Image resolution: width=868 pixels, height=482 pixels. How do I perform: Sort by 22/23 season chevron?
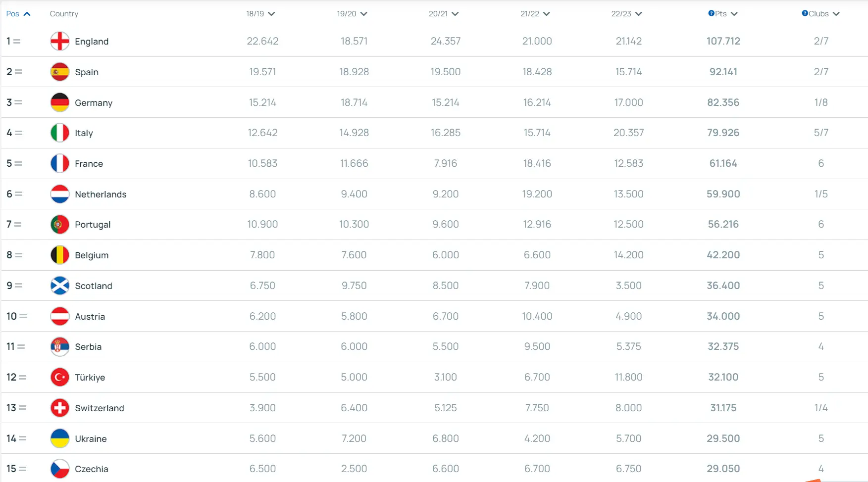coord(638,14)
